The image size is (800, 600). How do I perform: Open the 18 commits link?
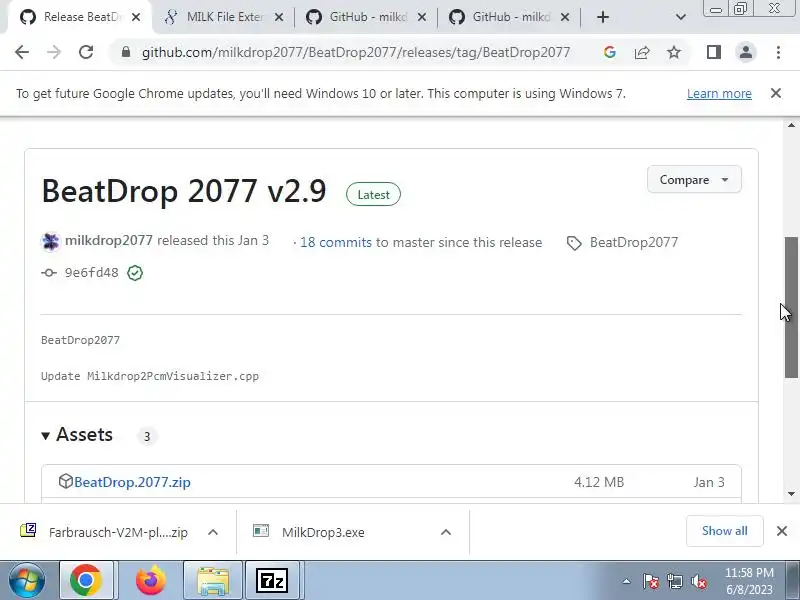[x=335, y=242]
